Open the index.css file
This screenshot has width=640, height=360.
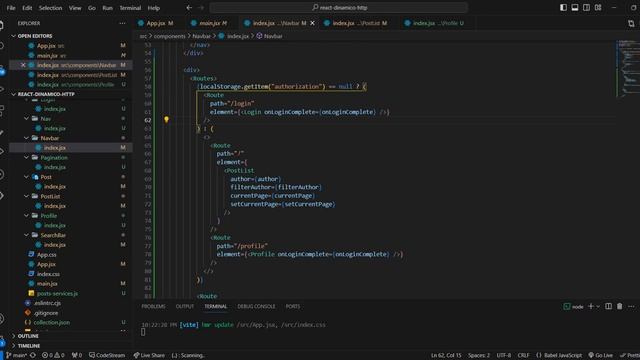point(48,274)
